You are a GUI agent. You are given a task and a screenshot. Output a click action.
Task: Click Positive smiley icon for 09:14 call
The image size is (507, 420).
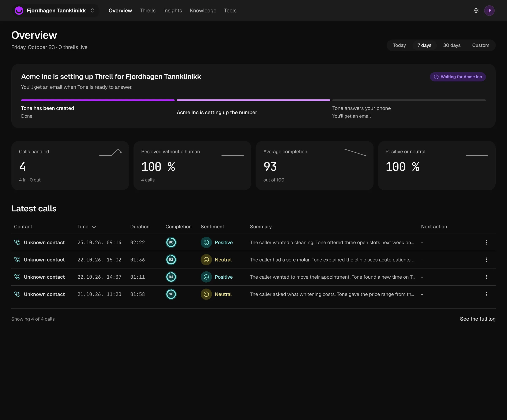point(206,242)
